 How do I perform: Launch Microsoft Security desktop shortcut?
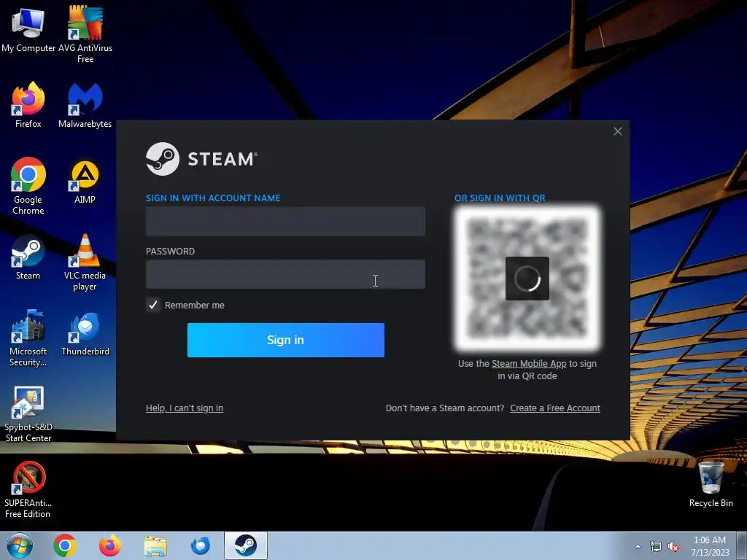[x=28, y=338]
